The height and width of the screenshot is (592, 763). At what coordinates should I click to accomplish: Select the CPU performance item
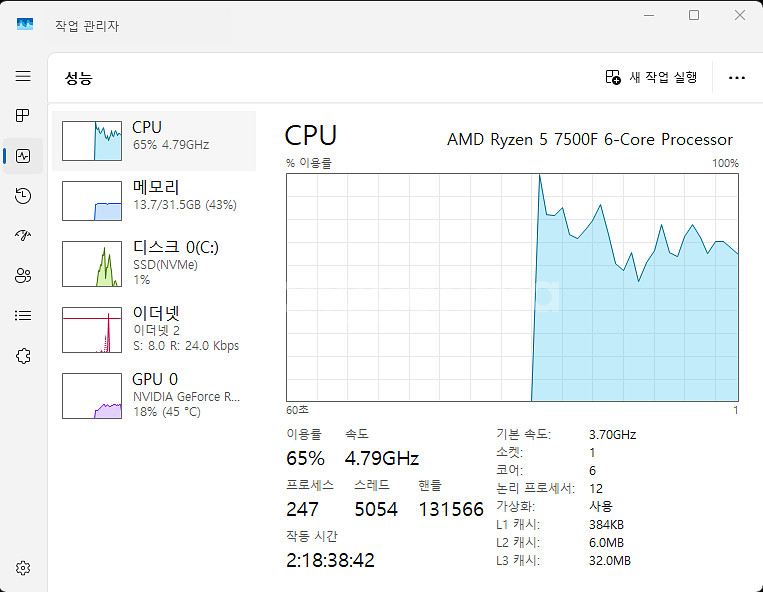point(154,141)
